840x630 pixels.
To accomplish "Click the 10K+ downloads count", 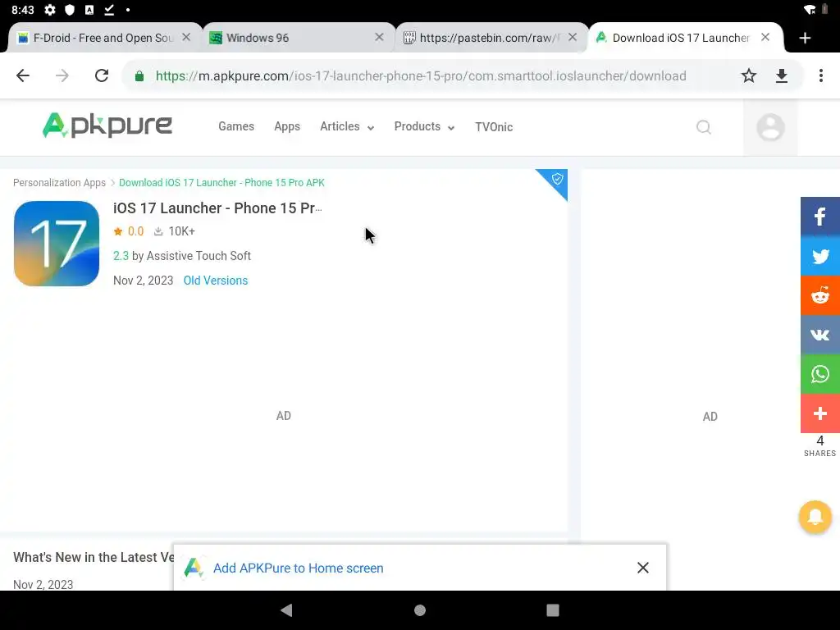I will pyautogui.click(x=175, y=231).
